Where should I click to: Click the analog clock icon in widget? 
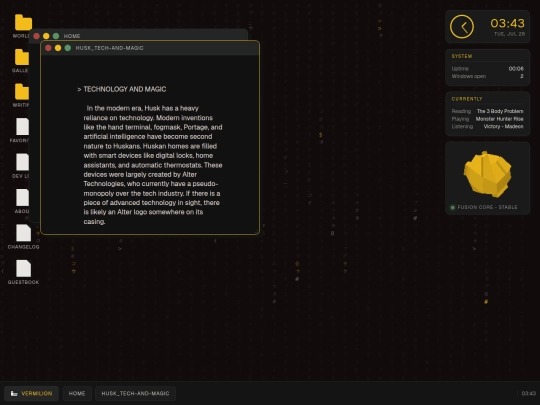tap(462, 27)
